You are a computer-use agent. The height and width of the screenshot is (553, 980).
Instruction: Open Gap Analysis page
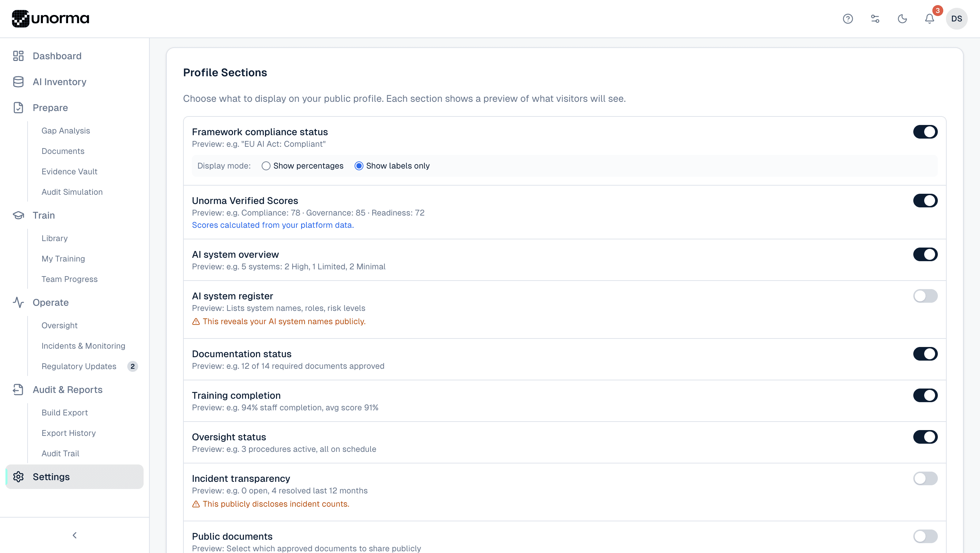pyautogui.click(x=66, y=130)
